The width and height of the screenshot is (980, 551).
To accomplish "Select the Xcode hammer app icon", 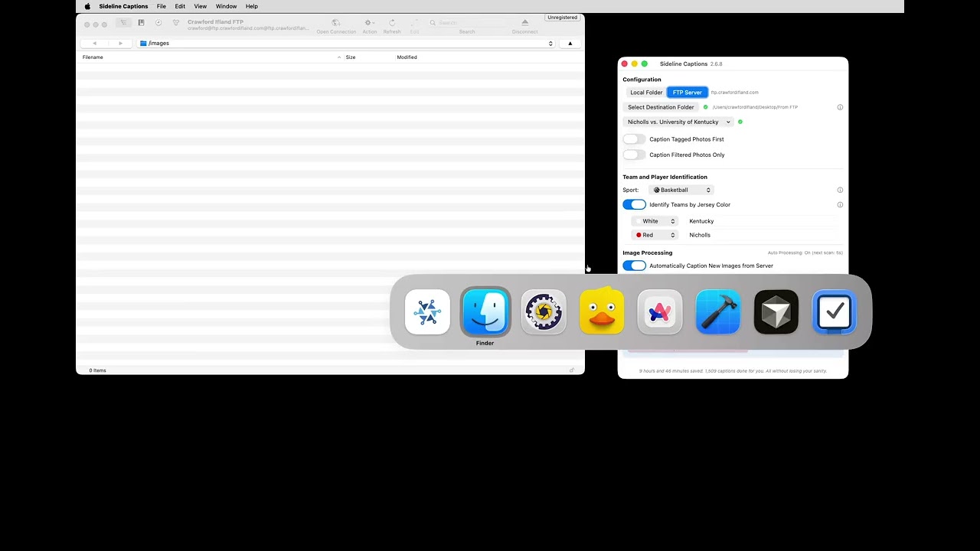I will pyautogui.click(x=718, y=311).
